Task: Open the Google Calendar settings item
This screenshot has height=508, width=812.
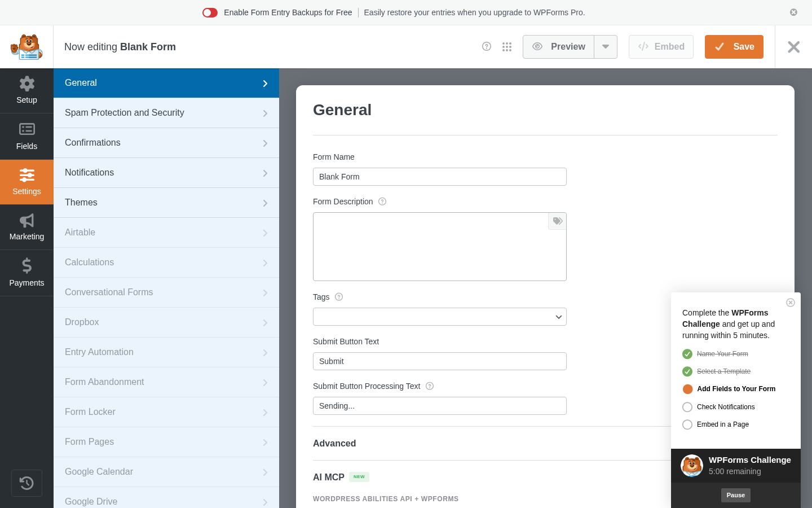Action: tap(166, 472)
